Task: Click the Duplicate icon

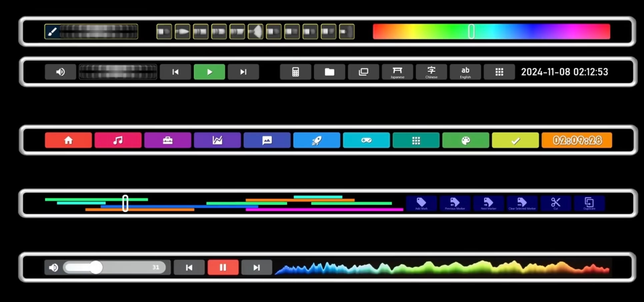Action: pyautogui.click(x=589, y=203)
